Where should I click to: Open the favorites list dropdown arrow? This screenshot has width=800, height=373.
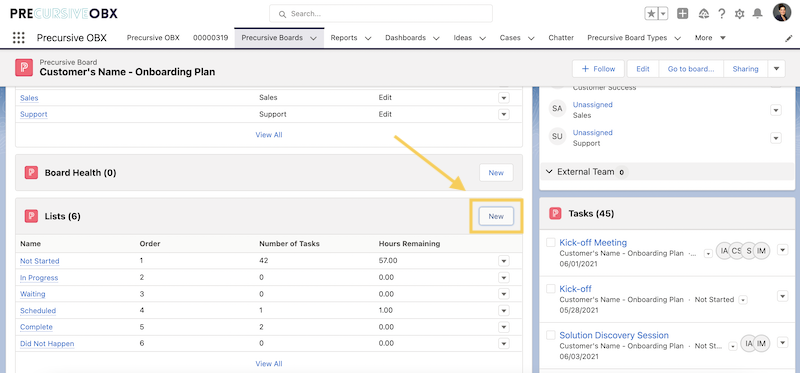click(663, 14)
